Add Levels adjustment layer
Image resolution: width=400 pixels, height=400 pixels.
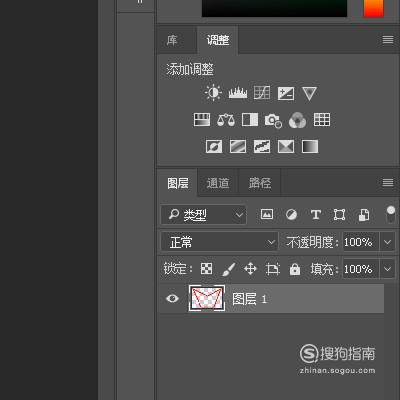click(238, 93)
